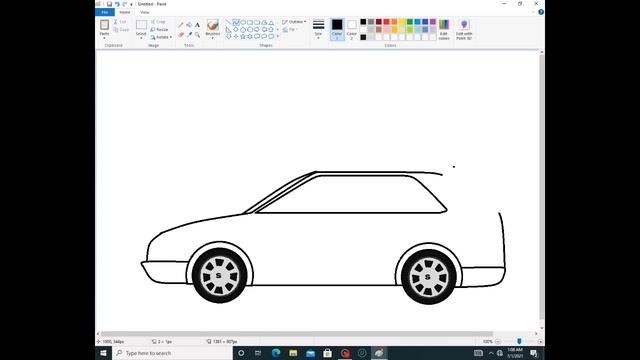Click the Cut scissors button
Screen dimensions: 640x360
coord(121,22)
